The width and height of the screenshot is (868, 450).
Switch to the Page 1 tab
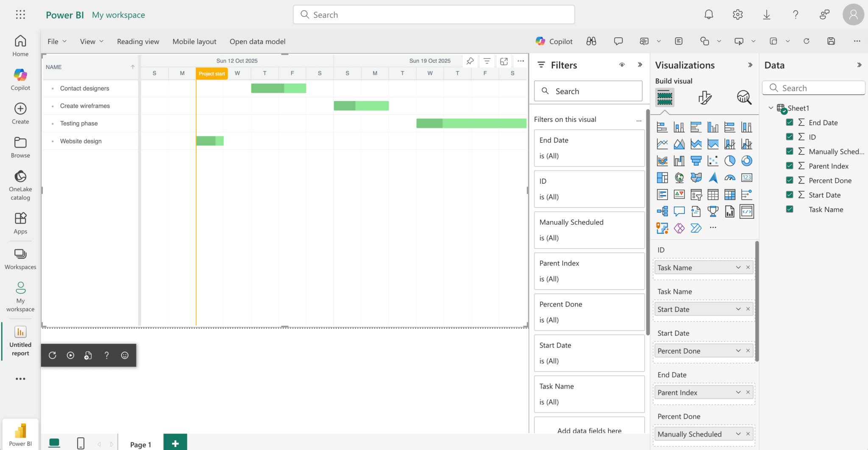coord(140,444)
